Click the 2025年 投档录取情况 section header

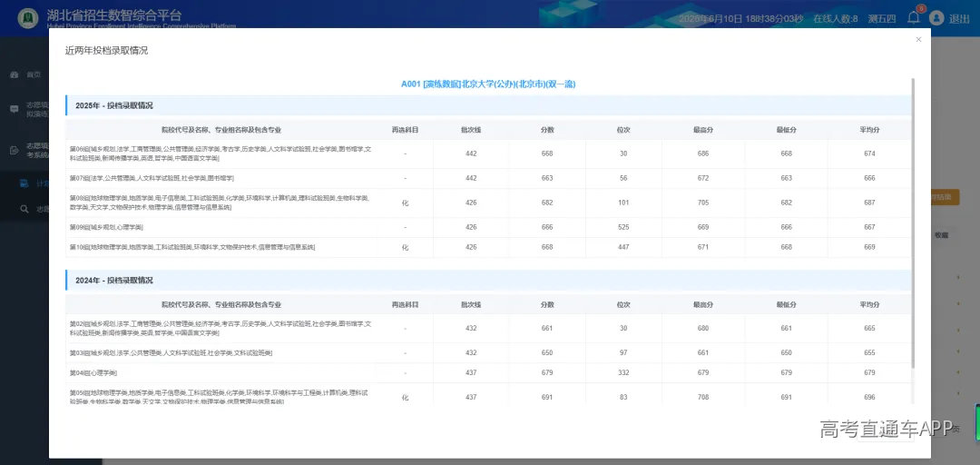click(488, 105)
